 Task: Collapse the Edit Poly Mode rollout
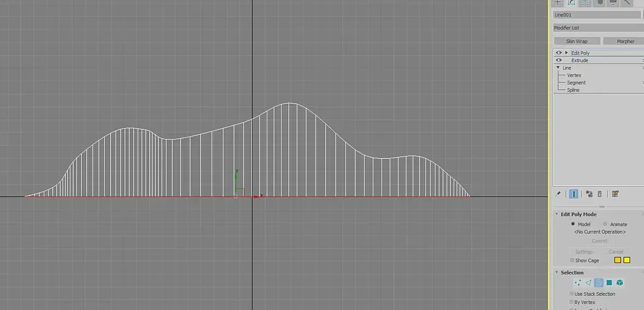point(557,214)
